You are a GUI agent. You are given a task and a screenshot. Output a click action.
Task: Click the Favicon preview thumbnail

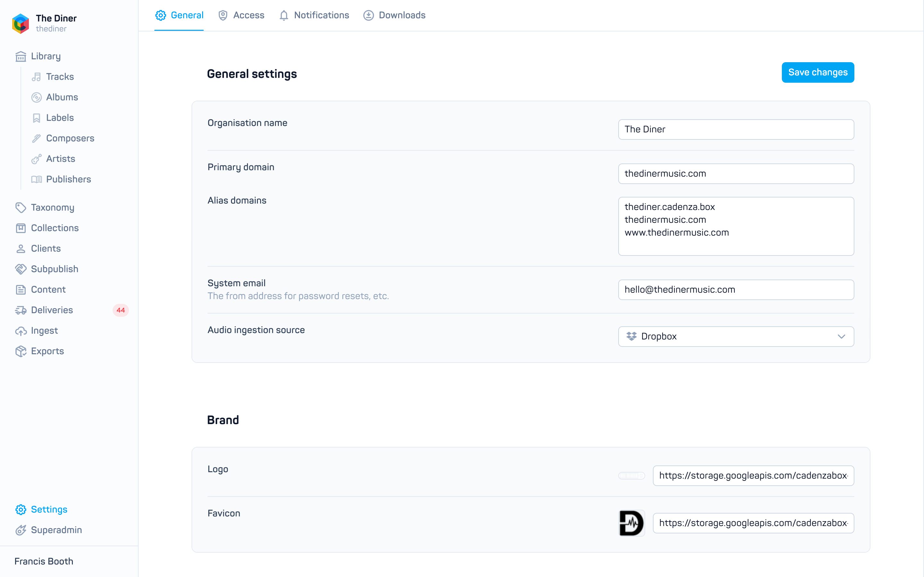tap(631, 523)
